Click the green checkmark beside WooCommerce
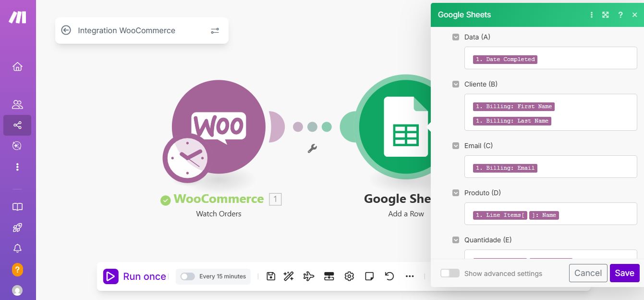644x300 pixels. [x=166, y=200]
